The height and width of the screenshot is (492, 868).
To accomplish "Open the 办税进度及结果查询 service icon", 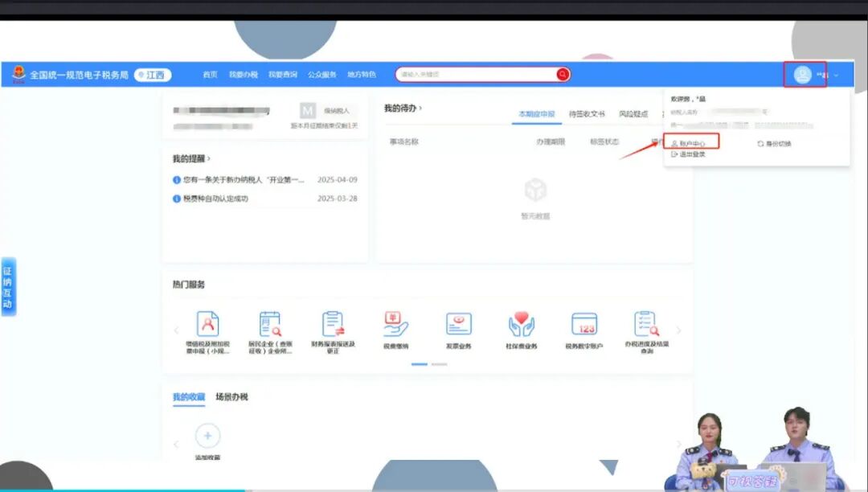I will coord(646,324).
